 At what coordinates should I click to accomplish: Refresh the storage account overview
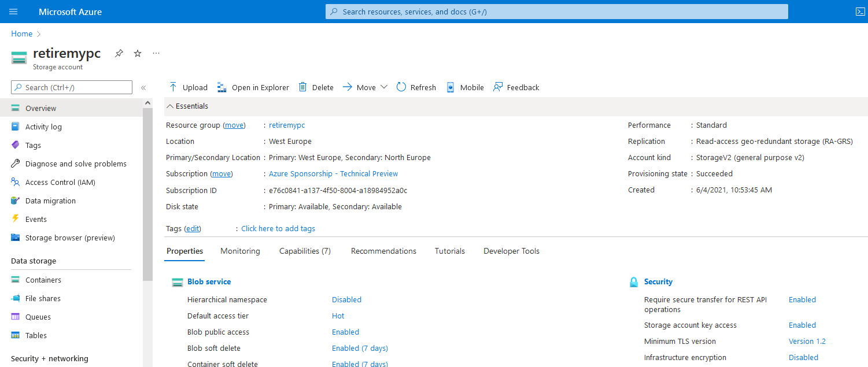(416, 87)
